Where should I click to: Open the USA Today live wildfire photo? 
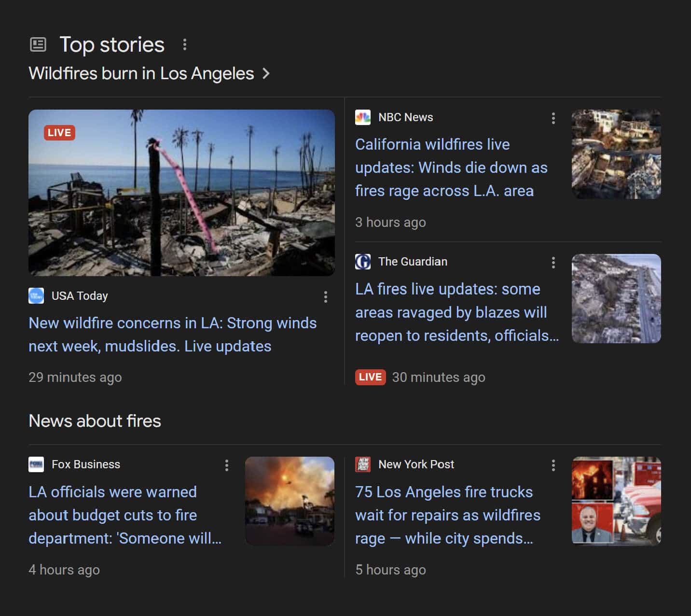pos(181,193)
